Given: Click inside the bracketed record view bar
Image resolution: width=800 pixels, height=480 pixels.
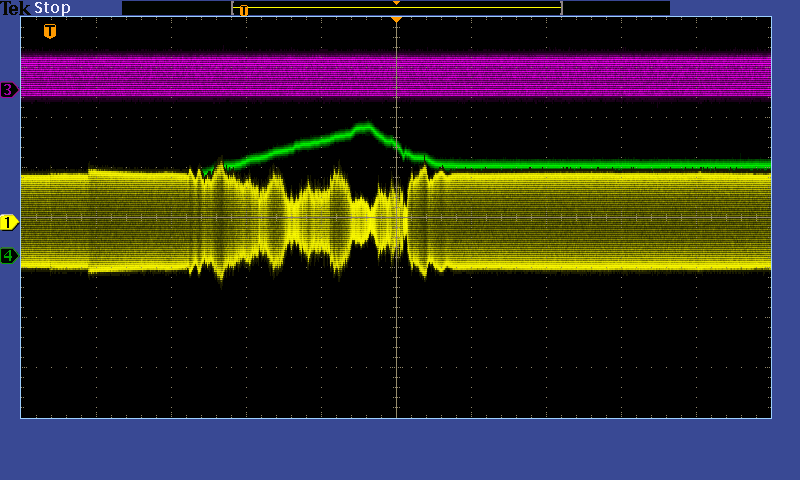Looking at the screenshot, I should click(x=450, y=8).
